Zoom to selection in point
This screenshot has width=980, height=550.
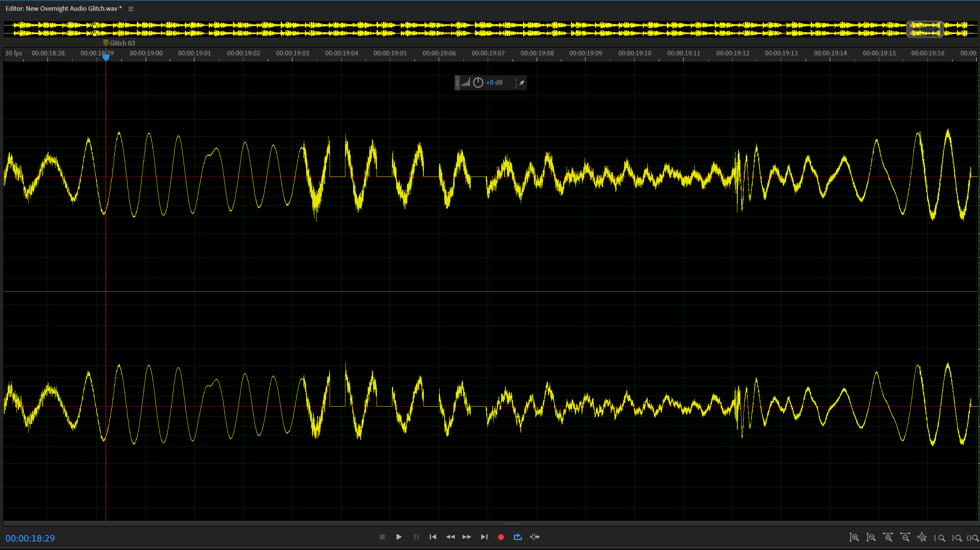tap(939, 538)
